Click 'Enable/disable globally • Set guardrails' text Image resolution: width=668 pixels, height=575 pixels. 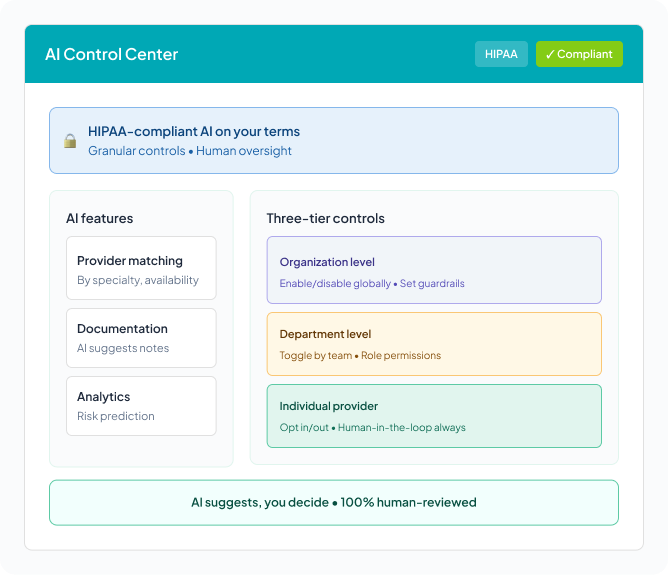pos(372,283)
